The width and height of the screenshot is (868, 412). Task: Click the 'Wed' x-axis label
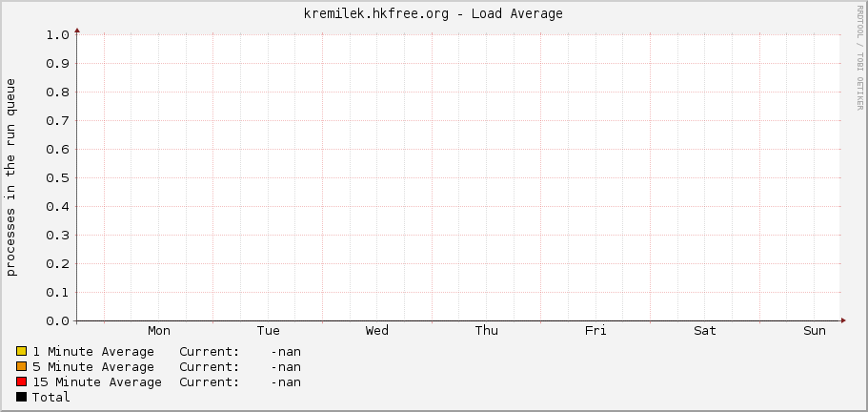[377, 331]
